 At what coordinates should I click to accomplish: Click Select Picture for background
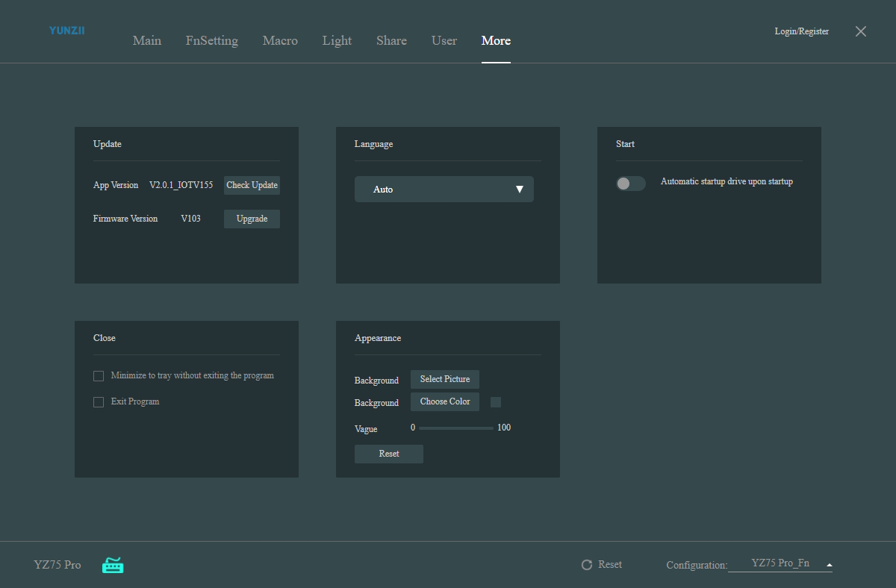pos(445,379)
